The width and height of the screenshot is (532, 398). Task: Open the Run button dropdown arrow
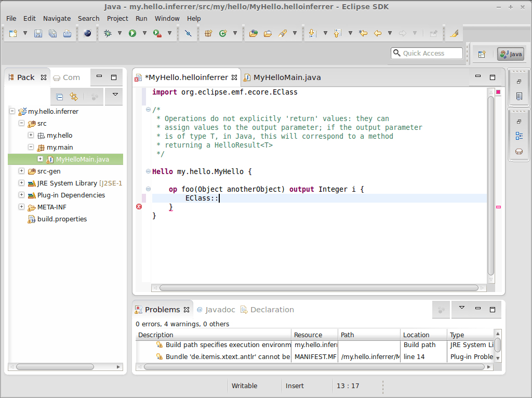[x=144, y=33]
